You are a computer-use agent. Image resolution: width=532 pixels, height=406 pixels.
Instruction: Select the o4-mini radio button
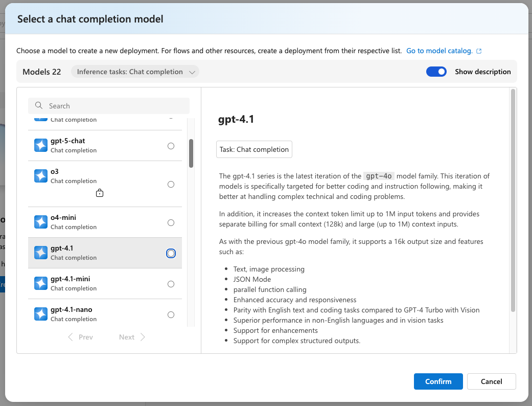[x=171, y=223]
